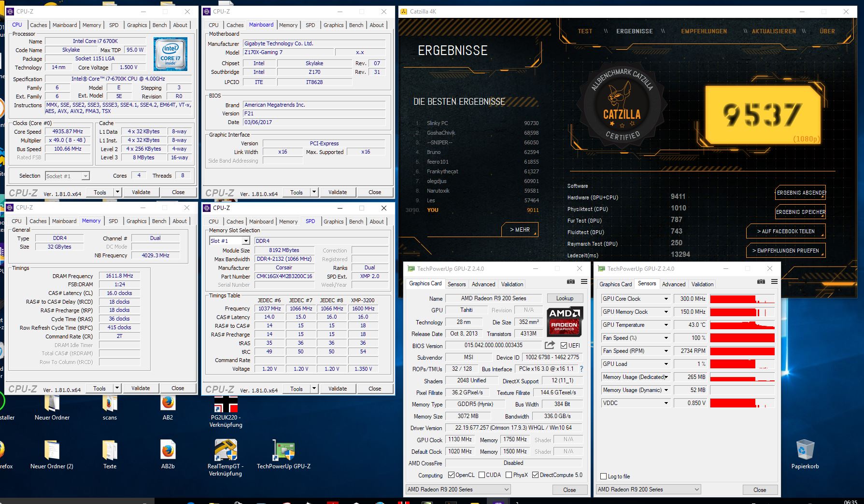Open the hamburger menu in GPU-Z Graphics Card window
Screen dimensions: 864x504
(x=584, y=282)
